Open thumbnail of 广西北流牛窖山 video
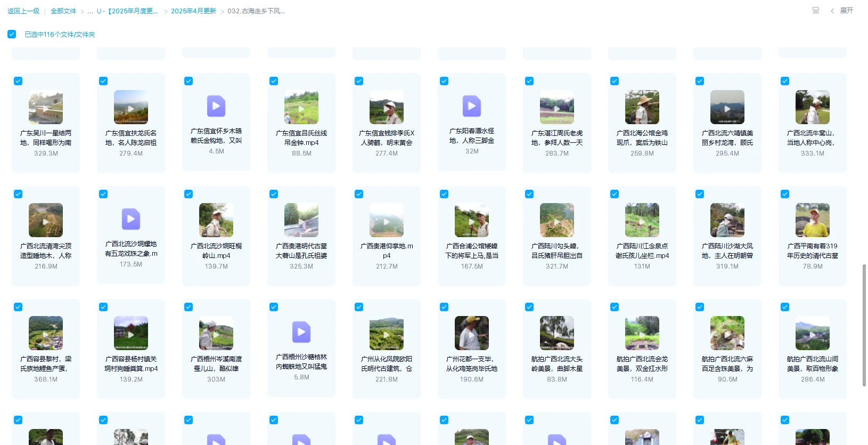 click(813, 107)
